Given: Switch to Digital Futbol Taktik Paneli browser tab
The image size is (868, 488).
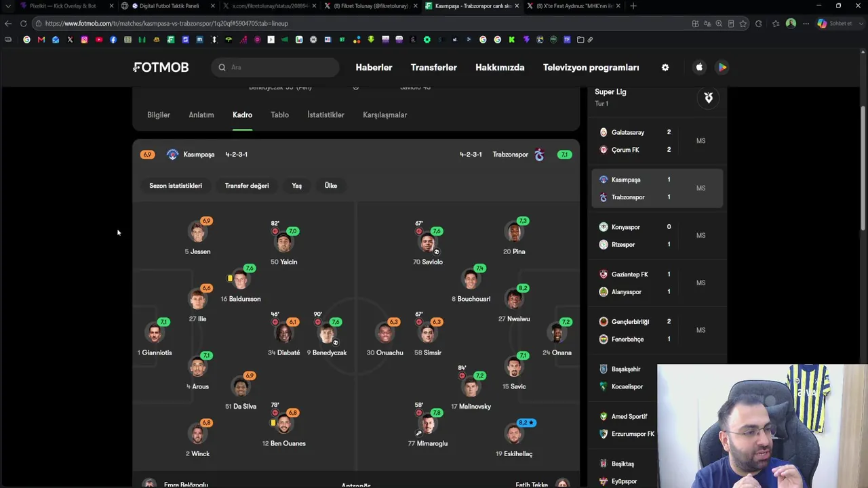Looking at the screenshot, I should point(169,6).
